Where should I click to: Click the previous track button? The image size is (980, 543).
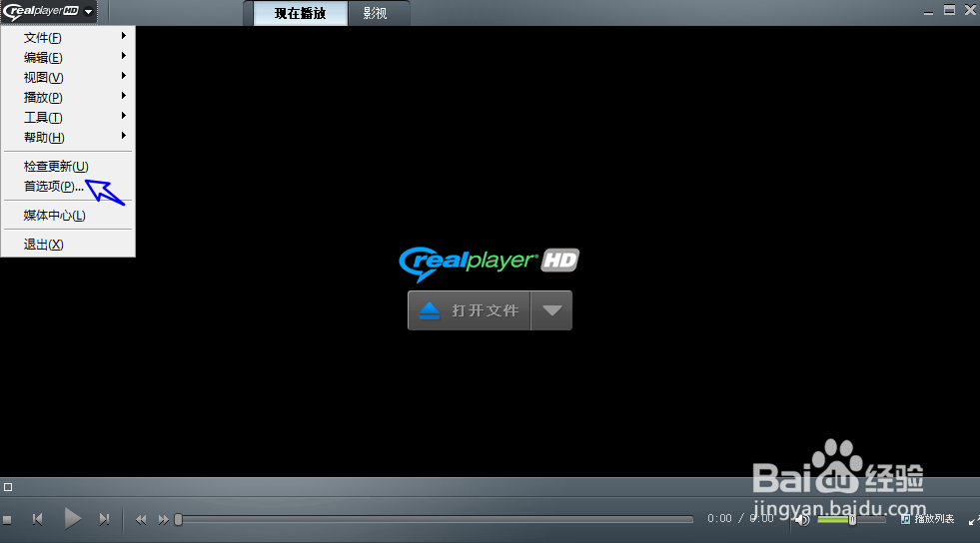click(38, 519)
